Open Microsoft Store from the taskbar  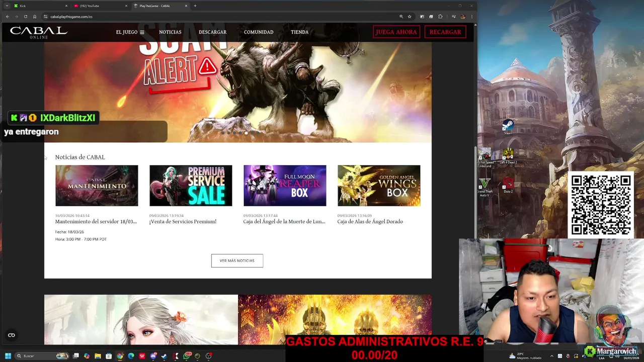click(109, 356)
